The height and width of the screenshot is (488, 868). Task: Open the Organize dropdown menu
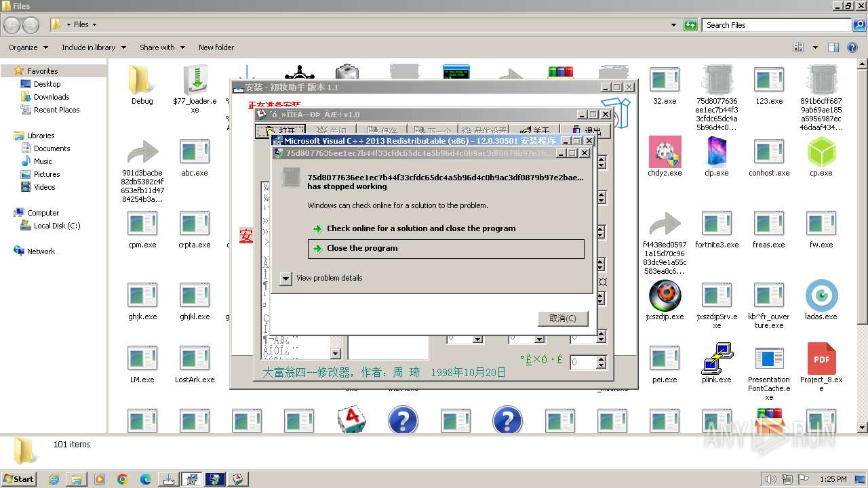pos(28,47)
